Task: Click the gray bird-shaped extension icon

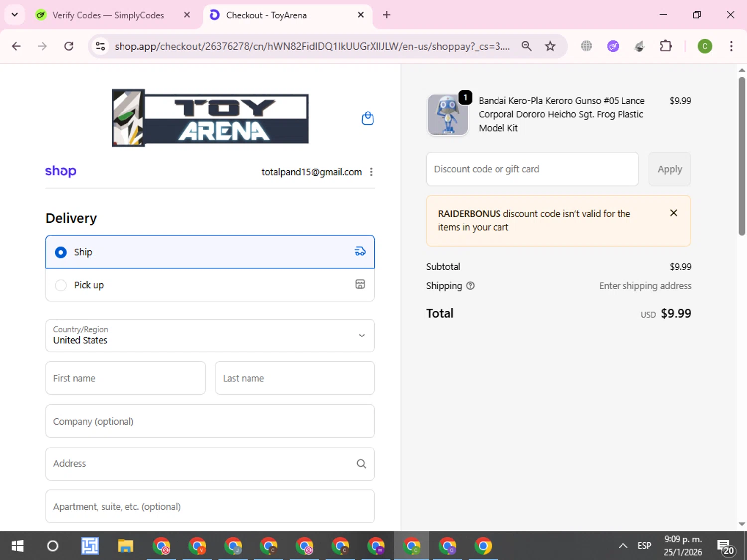Action: [640, 46]
